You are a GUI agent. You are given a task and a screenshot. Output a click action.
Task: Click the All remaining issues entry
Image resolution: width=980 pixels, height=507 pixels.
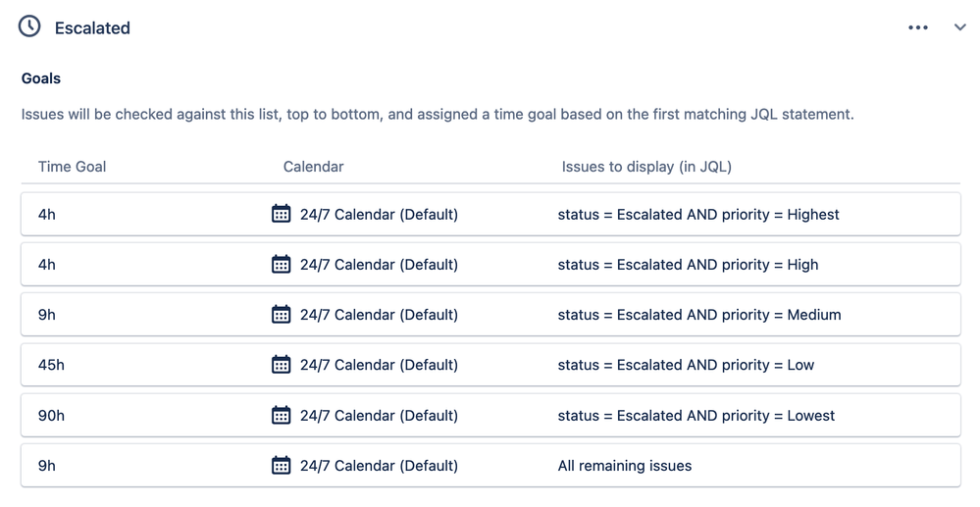625,466
